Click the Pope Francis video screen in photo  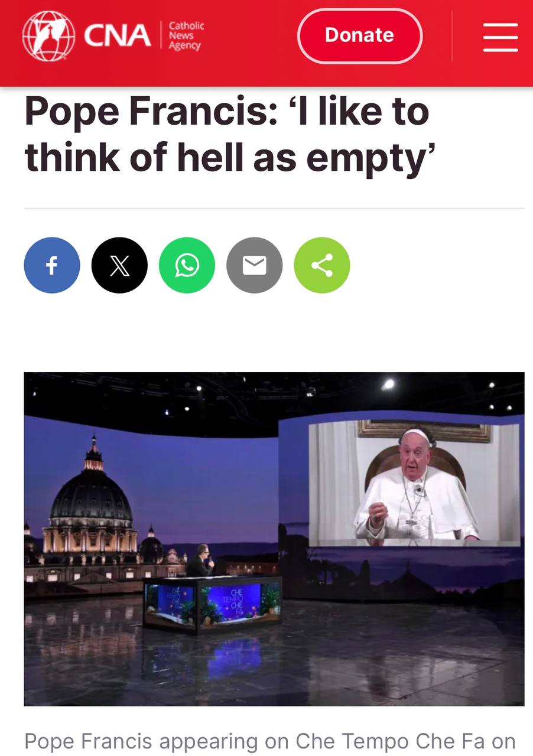coord(414,483)
